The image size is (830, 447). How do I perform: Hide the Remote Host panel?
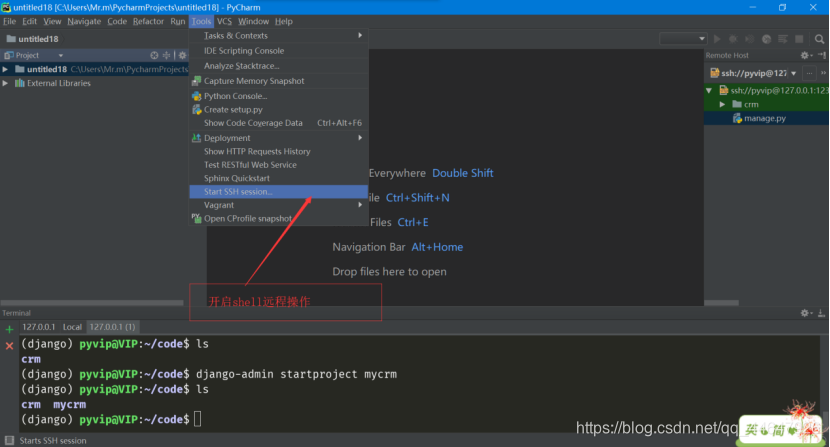tap(822, 55)
